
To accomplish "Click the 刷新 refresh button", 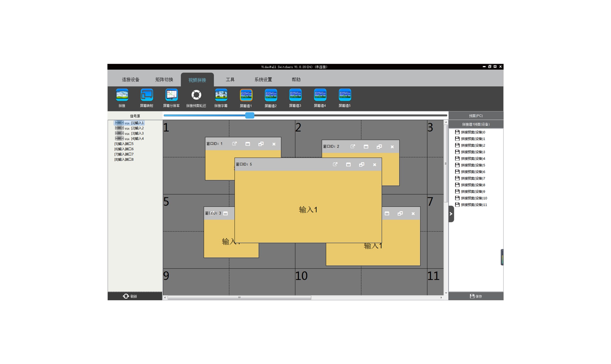I will [x=135, y=296].
